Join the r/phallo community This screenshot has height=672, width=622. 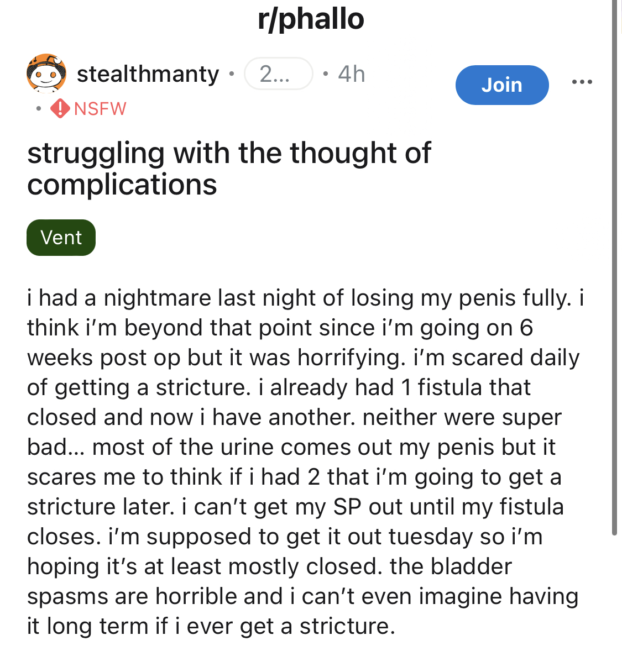coord(501,85)
